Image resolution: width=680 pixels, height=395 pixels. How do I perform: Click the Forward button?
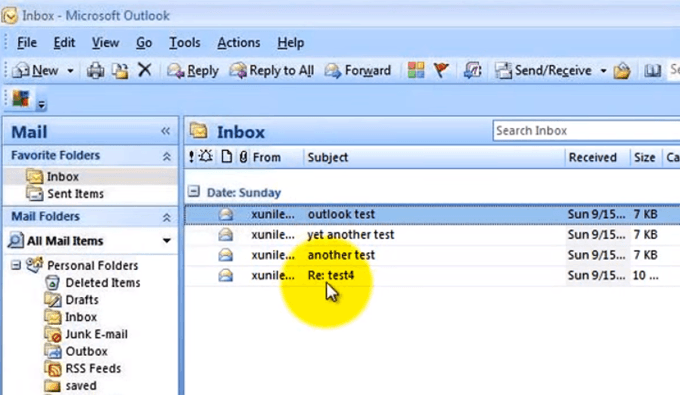pyautogui.click(x=358, y=70)
